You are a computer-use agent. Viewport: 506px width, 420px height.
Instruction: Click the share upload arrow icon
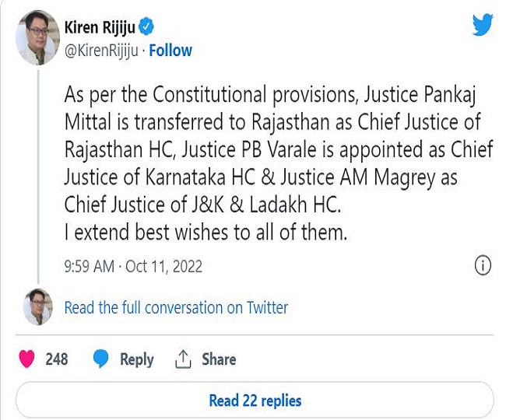pos(183,359)
